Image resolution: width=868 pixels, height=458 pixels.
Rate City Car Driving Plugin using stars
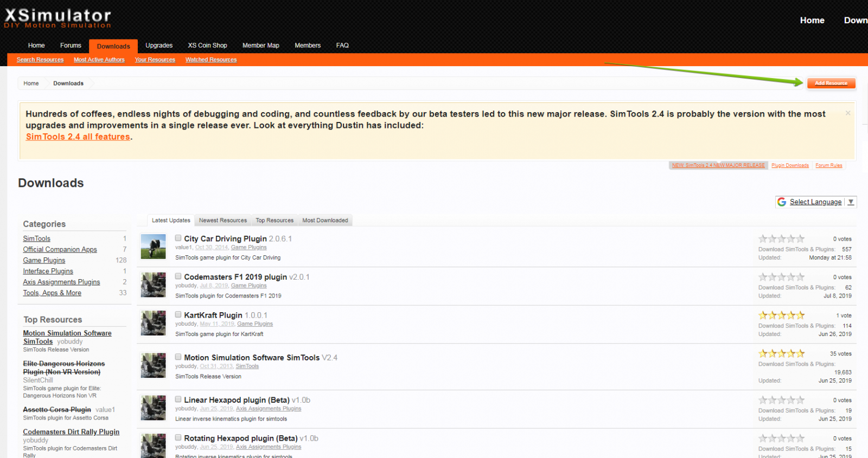tap(781, 238)
